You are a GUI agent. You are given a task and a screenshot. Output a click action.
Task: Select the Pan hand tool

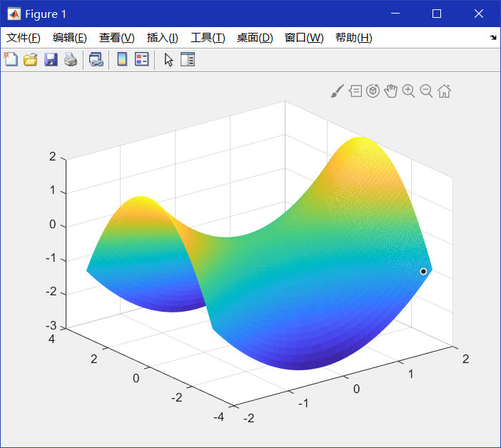391,91
